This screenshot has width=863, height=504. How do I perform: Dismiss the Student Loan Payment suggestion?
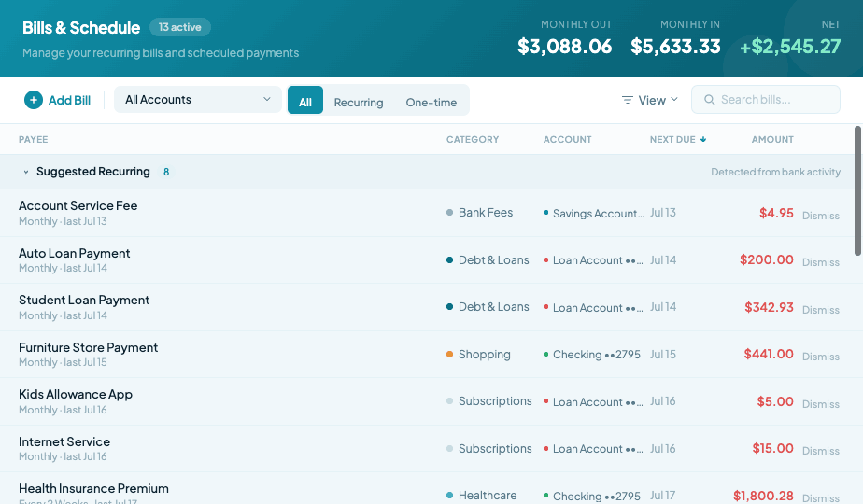pos(821,310)
